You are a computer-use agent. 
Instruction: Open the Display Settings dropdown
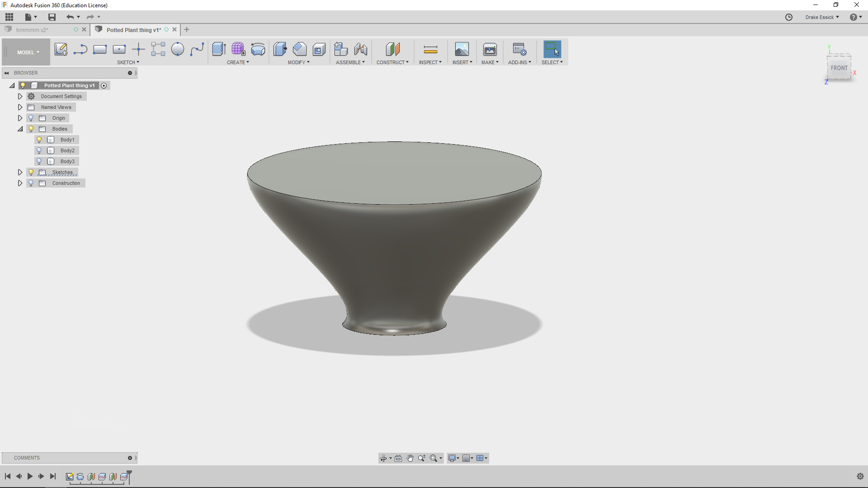coord(453,458)
